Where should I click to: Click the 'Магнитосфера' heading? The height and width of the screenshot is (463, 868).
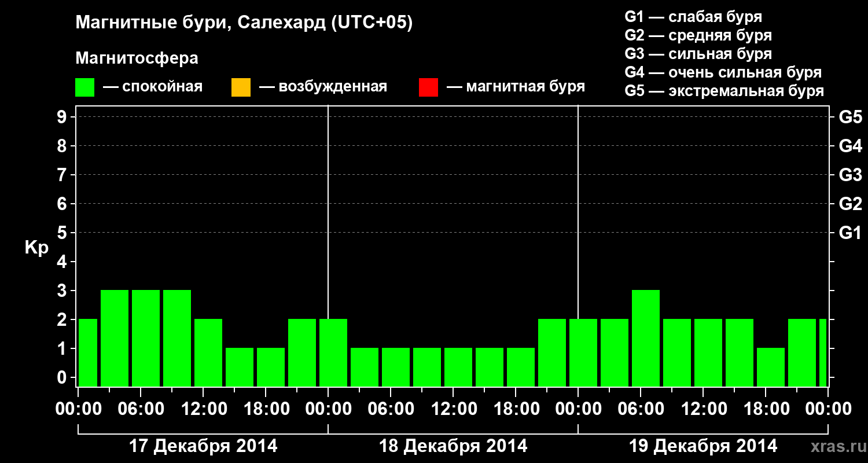(x=137, y=58)
